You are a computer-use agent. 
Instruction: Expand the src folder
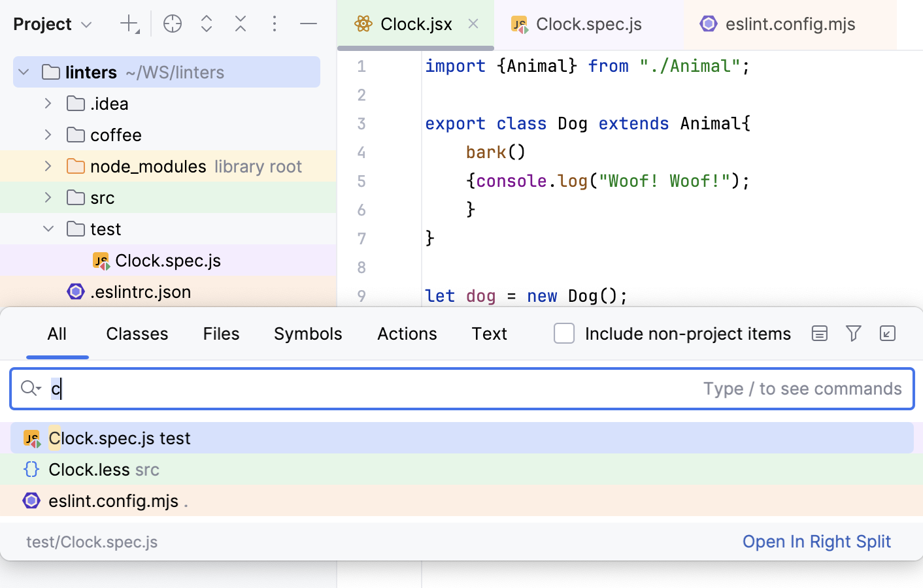(x=48, y=197)
